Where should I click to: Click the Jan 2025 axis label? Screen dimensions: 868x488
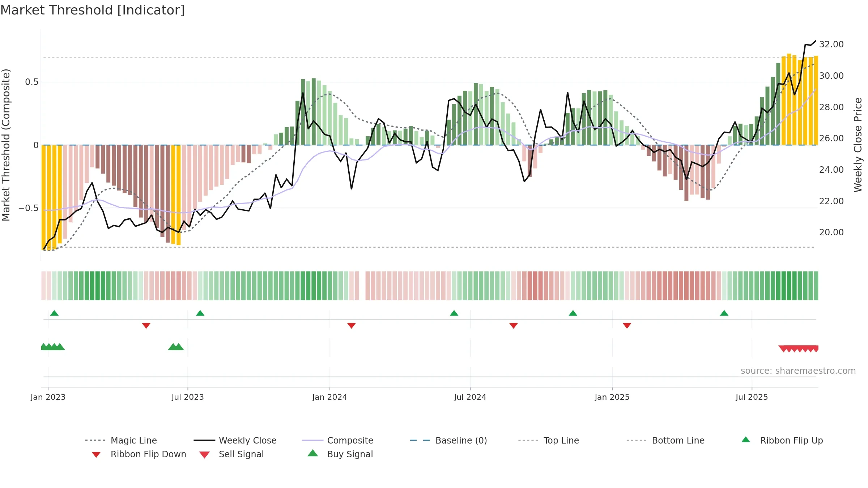pos(612,397)
